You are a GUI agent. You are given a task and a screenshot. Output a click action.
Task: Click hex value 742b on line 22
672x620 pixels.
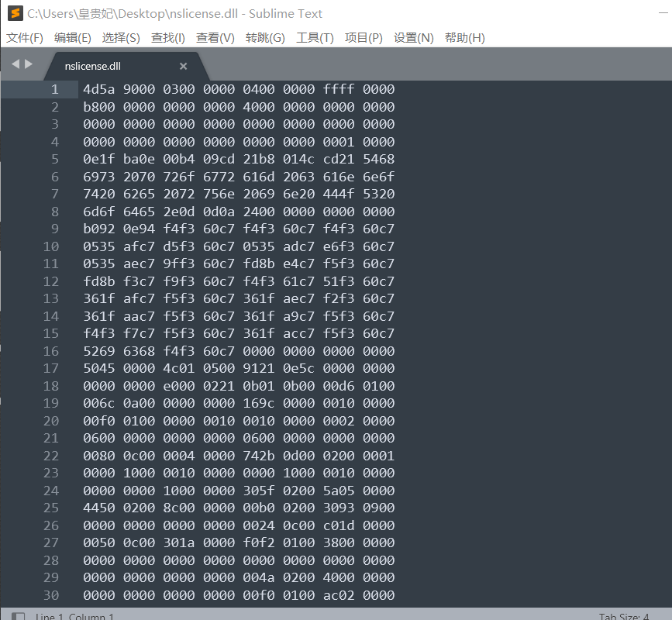(x=259, y=456)
